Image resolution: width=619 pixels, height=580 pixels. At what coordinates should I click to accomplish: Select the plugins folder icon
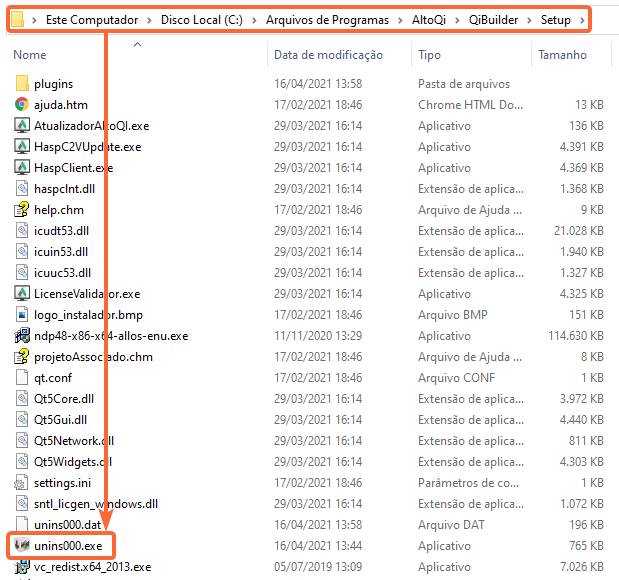pos(22,84)
